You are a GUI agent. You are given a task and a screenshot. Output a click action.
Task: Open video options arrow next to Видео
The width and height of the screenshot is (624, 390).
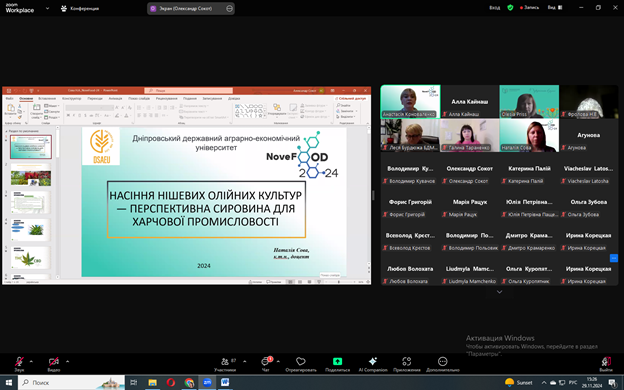(x=67, y=361)
